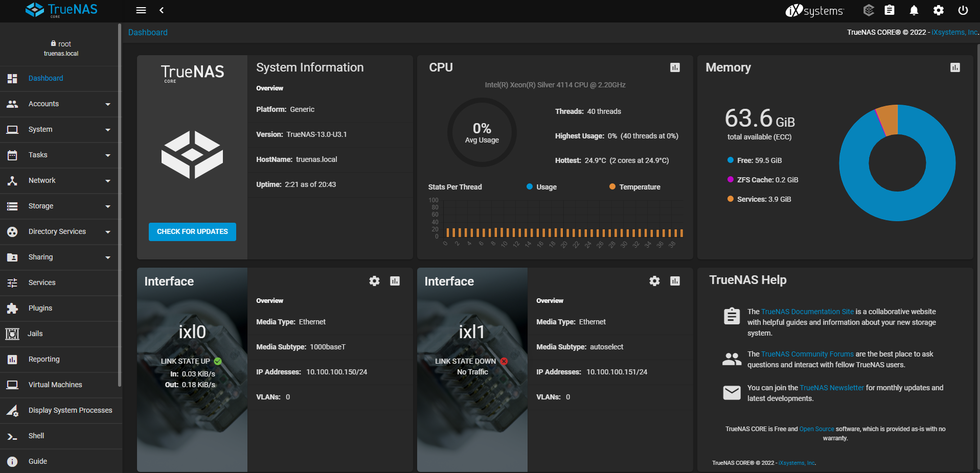Click the memory donut chart

[x=897, y=163]
